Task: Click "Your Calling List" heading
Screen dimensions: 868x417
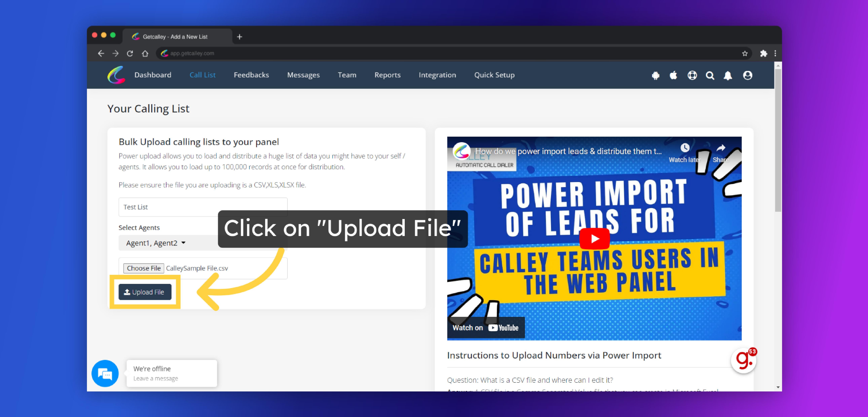Action: tap(148, 108)
